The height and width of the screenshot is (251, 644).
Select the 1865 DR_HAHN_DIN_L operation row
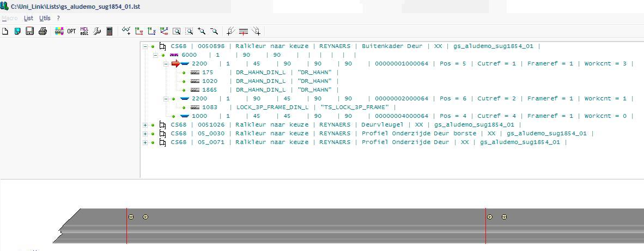pyautogui.click(x=271, y=89)
